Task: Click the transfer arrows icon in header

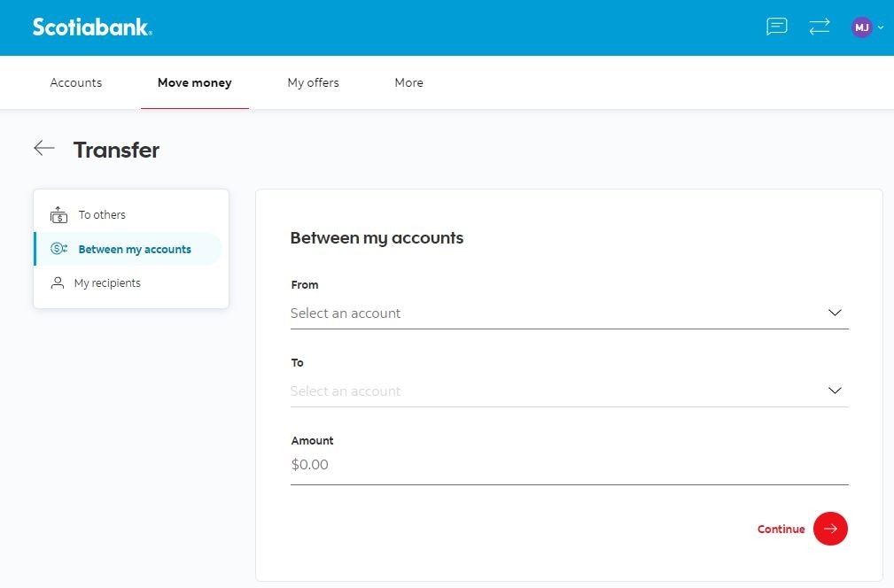Action: point(820,27)
